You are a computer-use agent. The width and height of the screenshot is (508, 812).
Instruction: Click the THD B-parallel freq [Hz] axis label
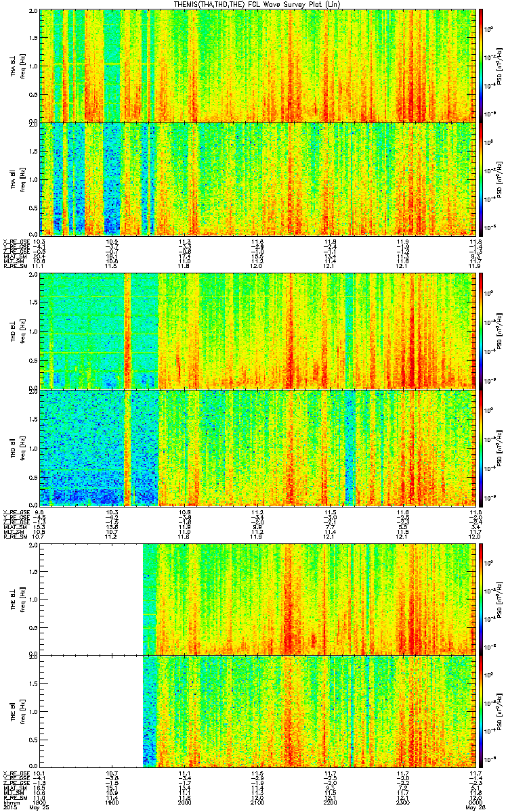pos(22,447)
